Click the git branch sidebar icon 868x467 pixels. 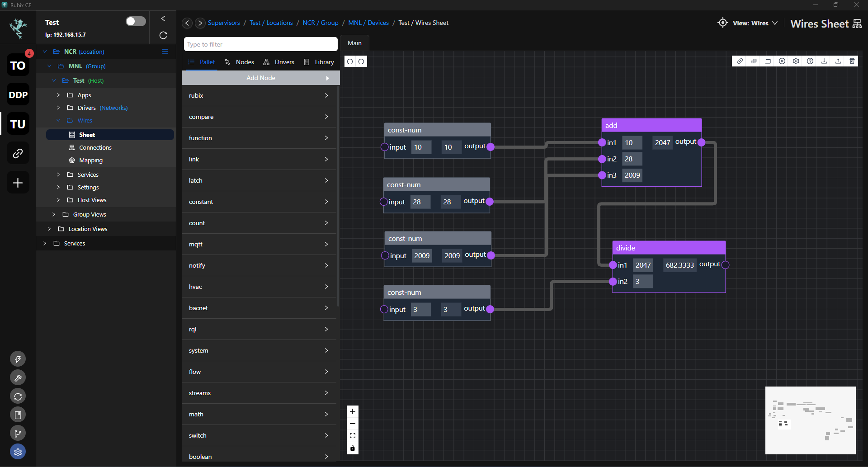18,434
